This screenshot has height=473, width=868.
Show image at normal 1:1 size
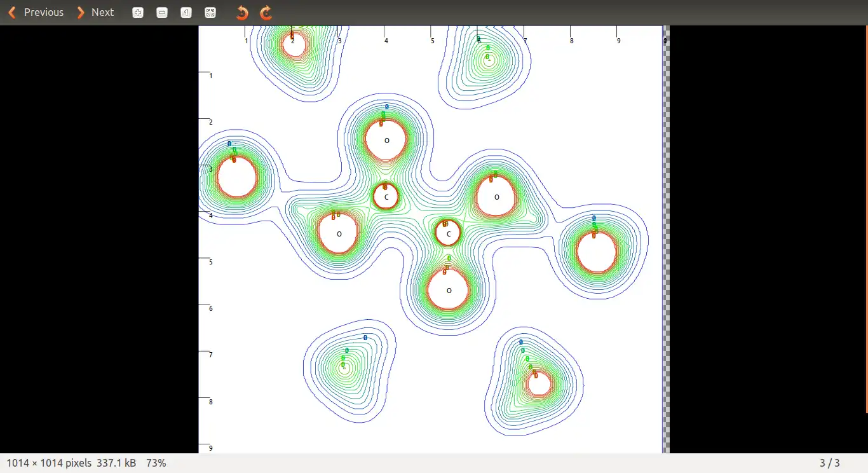[x=186, y=13]
